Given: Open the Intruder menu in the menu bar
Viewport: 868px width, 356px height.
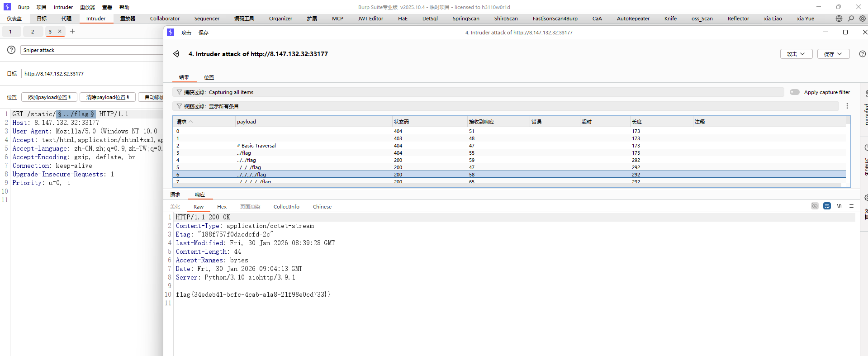Looking at the screenshot, I should point(63,7).
